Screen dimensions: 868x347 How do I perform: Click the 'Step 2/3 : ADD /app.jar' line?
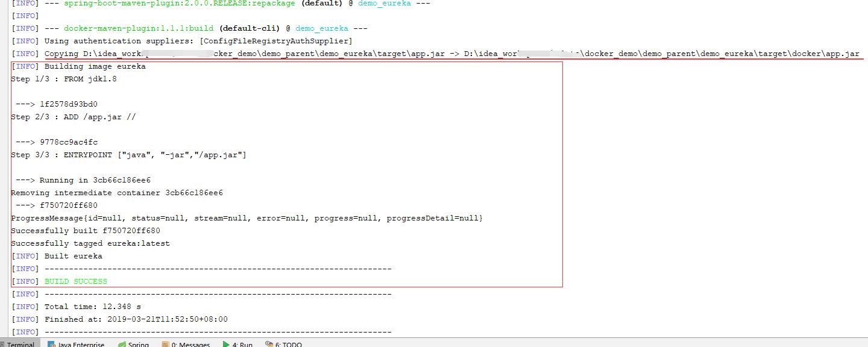(x=74, y=117)
